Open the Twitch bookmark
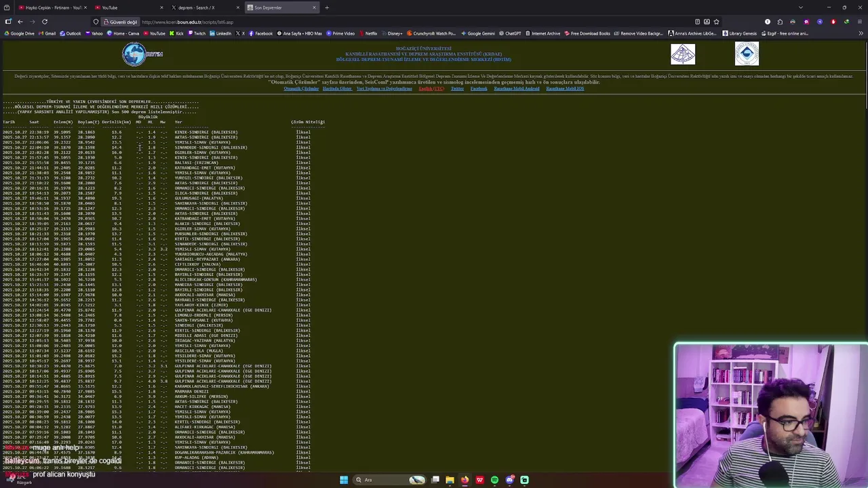Viewport: 868px width, 488px height. click(x=197, y=33)
